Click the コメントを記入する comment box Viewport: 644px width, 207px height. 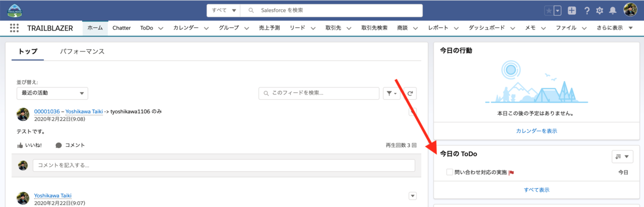(x=224, y=165)
